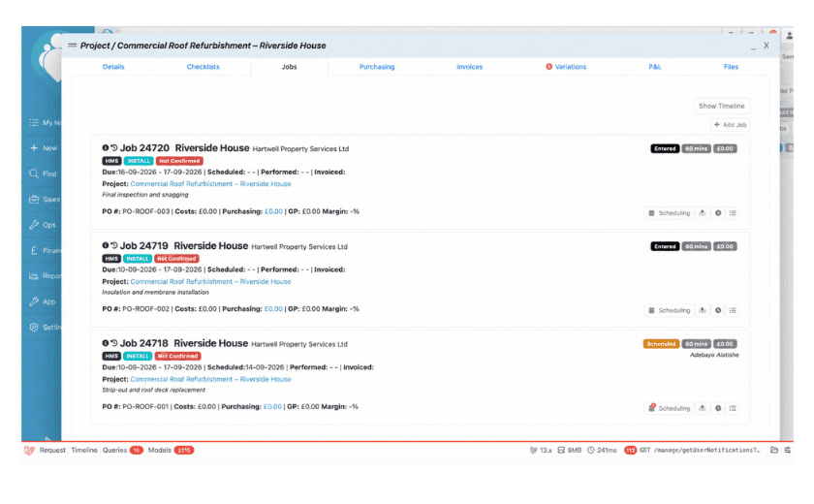Screen dimensions: 814x504
Task: Open the history icon next to Job 24720
Action: [x=114, y=148]
